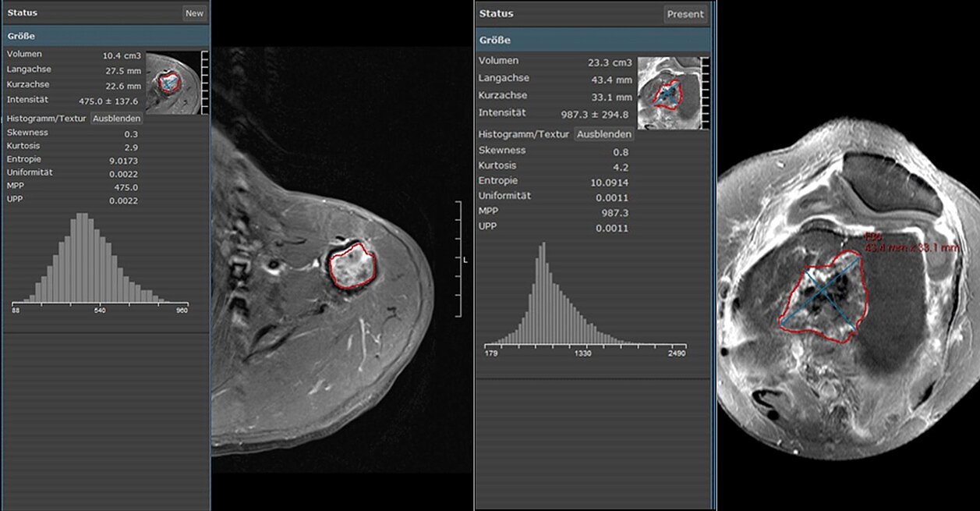Click the 43.4 mm x 33.1 mm measurement label

(911, 248)
